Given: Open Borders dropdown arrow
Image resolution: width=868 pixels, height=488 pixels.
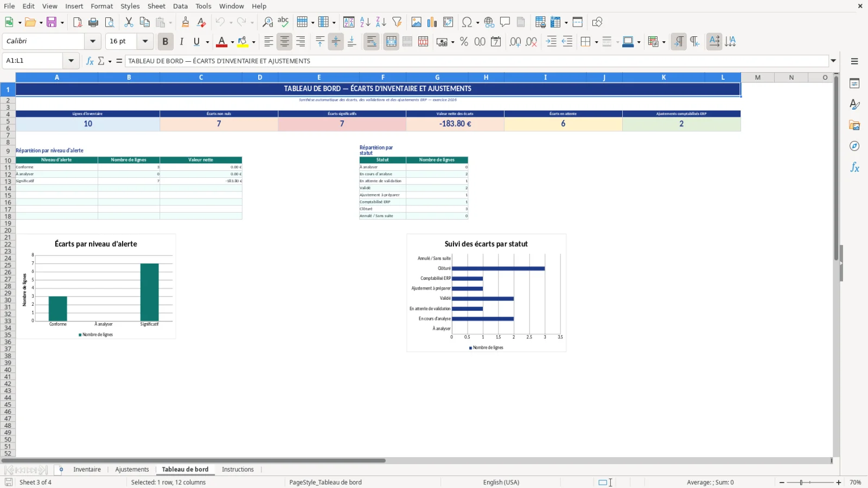Looking at the screenshot, I should [x=596, y=42].
